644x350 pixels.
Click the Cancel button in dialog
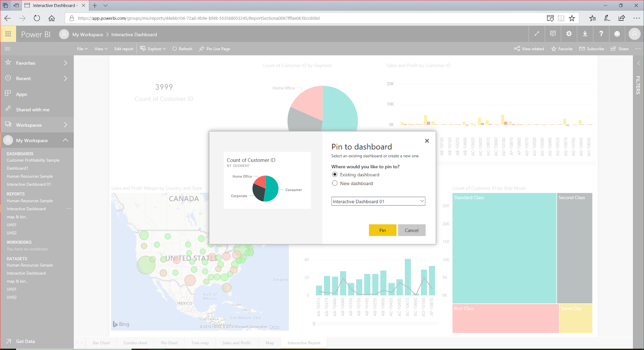[411, 230]
